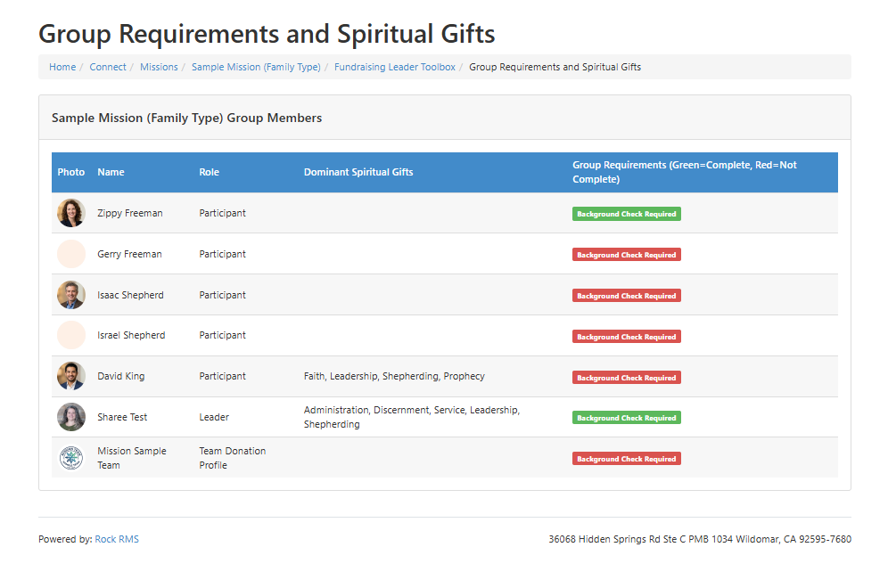Open Sharee Test's profile photo
Image resolution: width=888 pixels, height=588 pixels.
[71, 417]
